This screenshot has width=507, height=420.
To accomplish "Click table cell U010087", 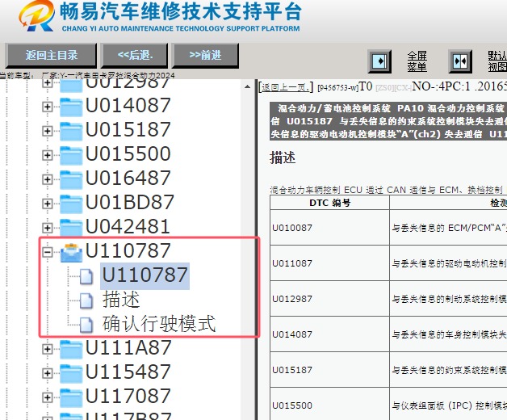I will (329, 228).
